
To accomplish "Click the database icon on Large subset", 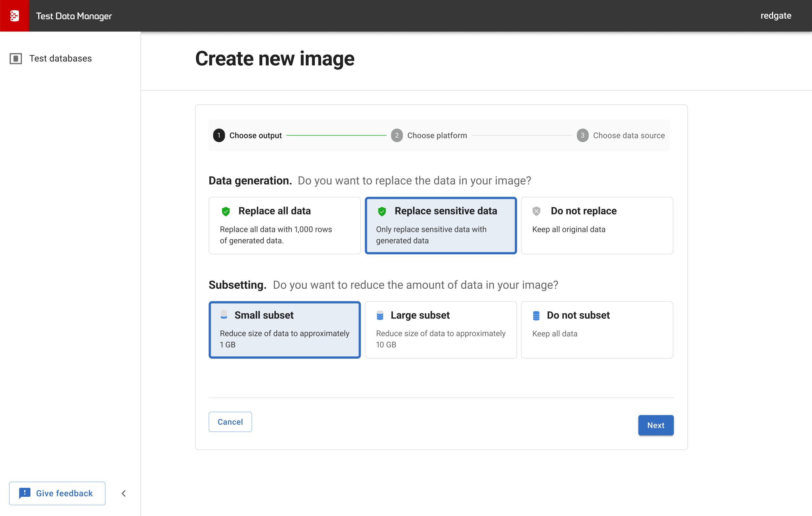I will (380, 315).
